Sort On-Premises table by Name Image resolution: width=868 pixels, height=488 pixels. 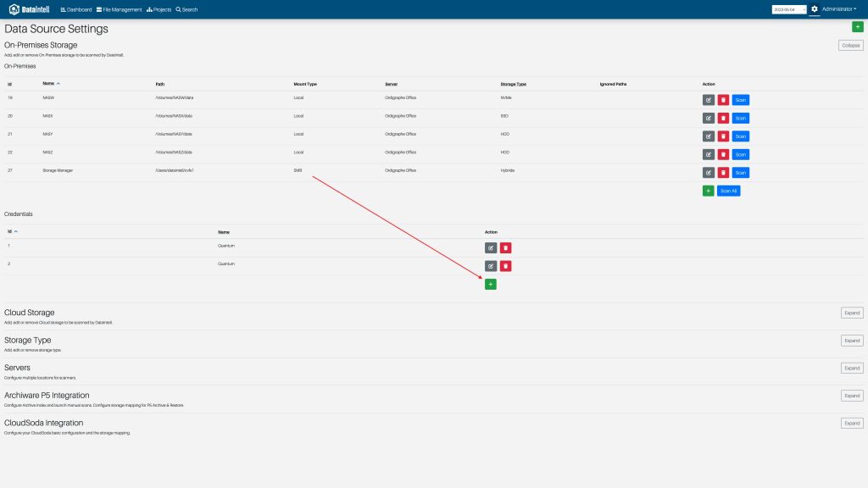pyautogui.click(x=51, y=84)
